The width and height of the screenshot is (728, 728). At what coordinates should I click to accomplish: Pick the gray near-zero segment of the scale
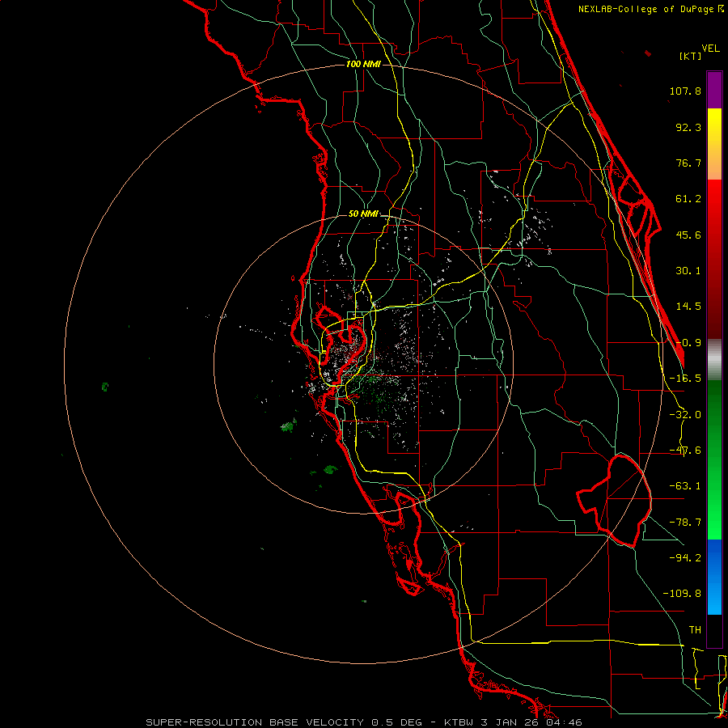(x=714, y=359)
